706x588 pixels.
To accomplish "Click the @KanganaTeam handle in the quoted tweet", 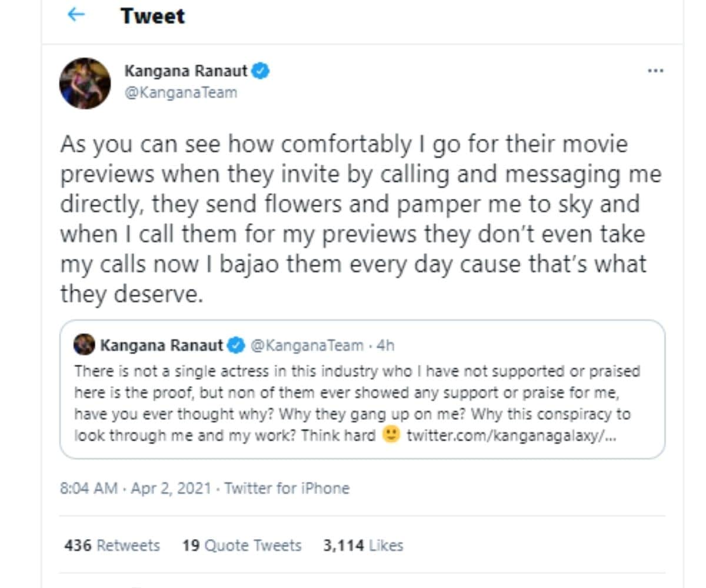I will (x=307, y=345).
